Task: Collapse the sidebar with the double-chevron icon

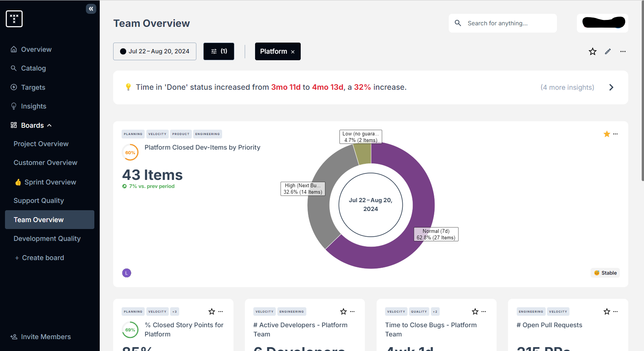Action: point(91,8)
